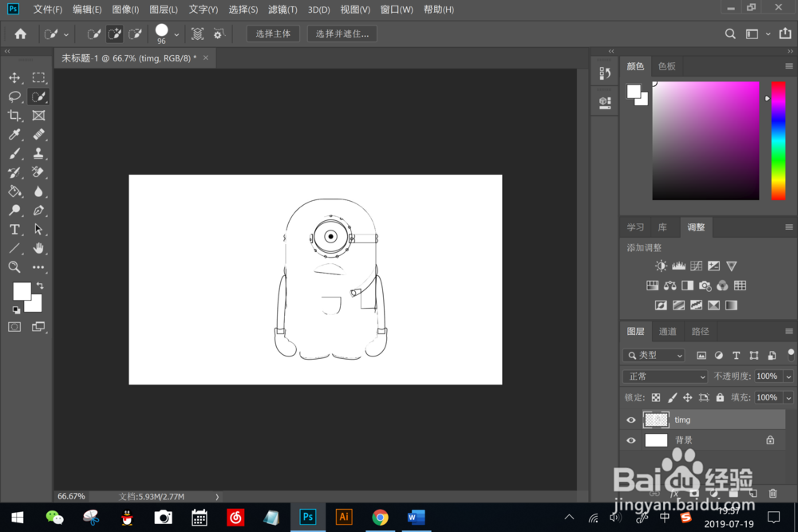Select the Horizontal Type tool
Image resolution: width=798 pixels, height=532 pixels.
tap(14, 230)
